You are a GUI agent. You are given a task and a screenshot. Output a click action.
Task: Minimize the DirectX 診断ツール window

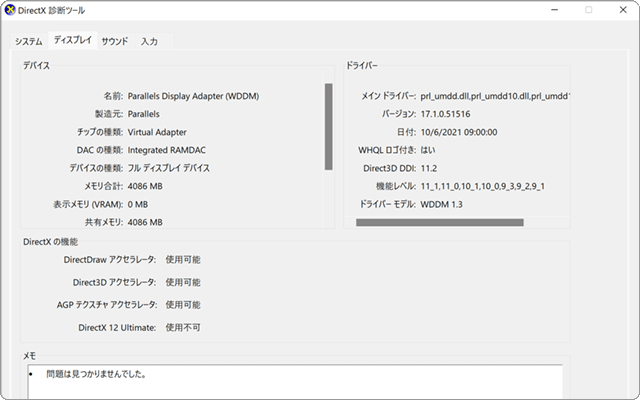554,10
